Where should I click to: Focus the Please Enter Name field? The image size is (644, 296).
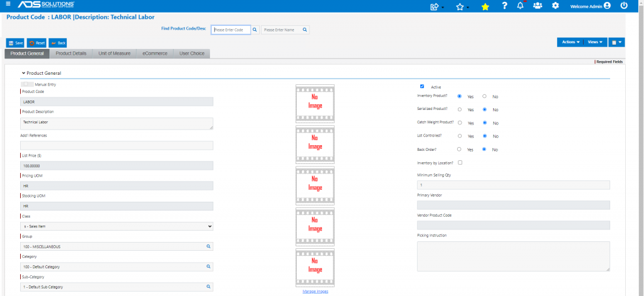282,30
